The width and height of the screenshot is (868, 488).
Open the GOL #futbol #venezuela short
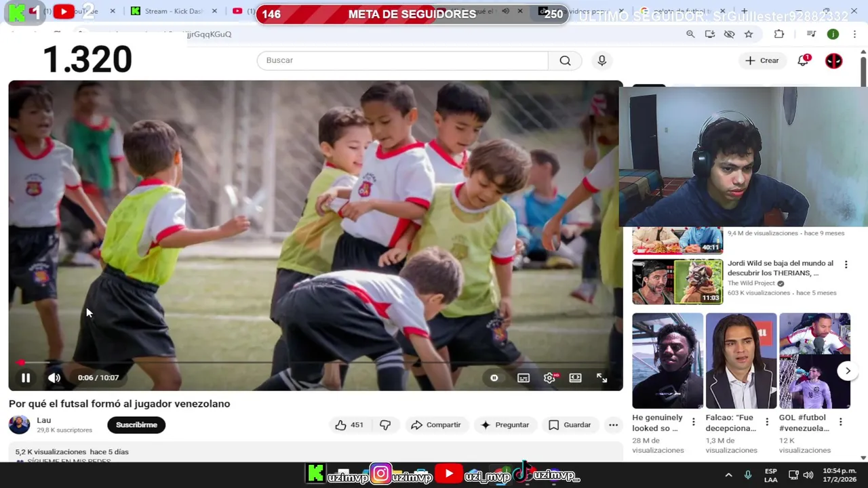pos(814,361)
